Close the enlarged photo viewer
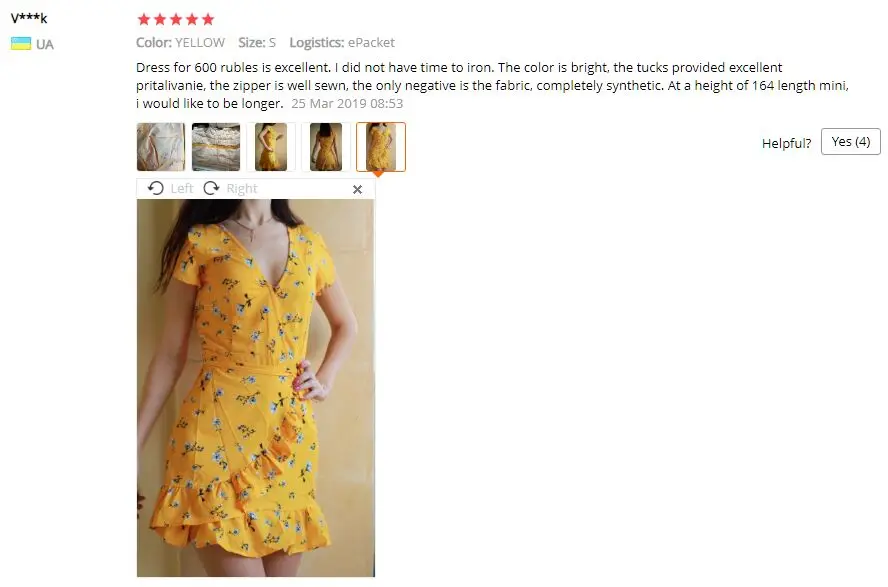Screen dimensions: 888x587 (x=357, y=189)
